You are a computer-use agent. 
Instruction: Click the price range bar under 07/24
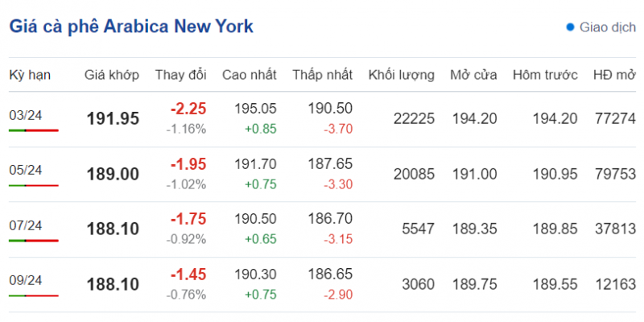click(33, 240)
